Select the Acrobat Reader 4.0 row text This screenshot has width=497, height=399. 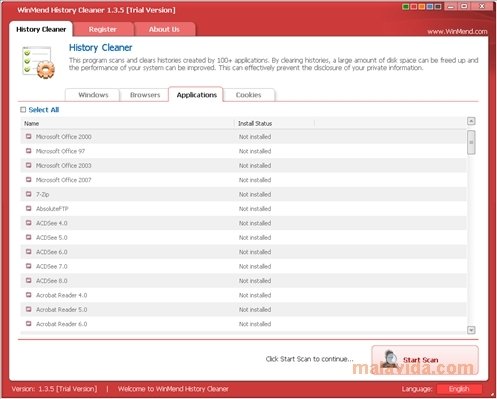(61, 295)
